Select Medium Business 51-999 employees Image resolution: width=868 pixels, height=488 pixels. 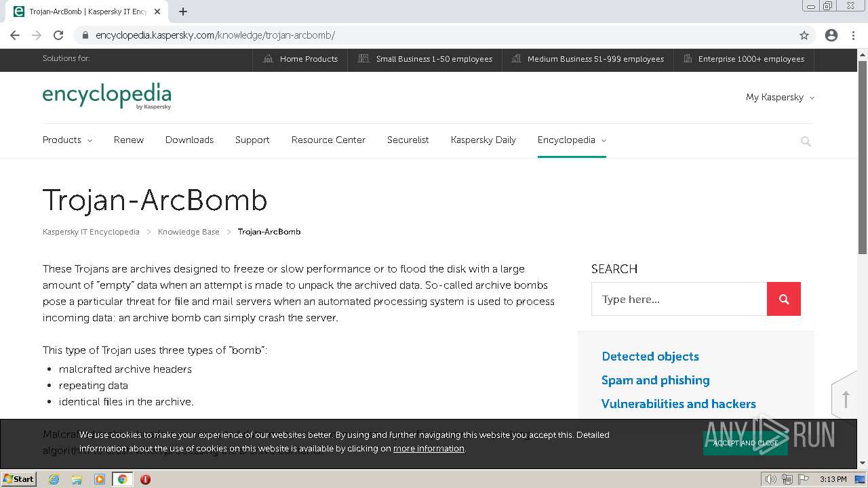pos(588,59)
